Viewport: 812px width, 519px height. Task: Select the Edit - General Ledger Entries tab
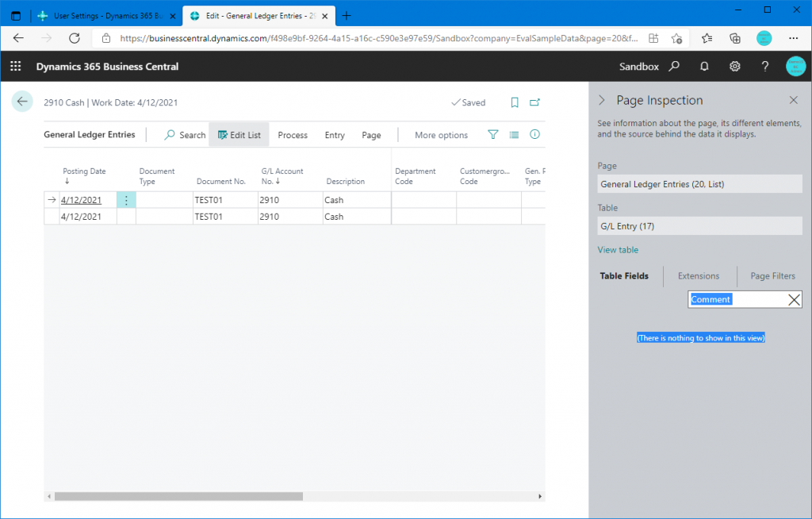pyautogui.click(x=259, y=16)
